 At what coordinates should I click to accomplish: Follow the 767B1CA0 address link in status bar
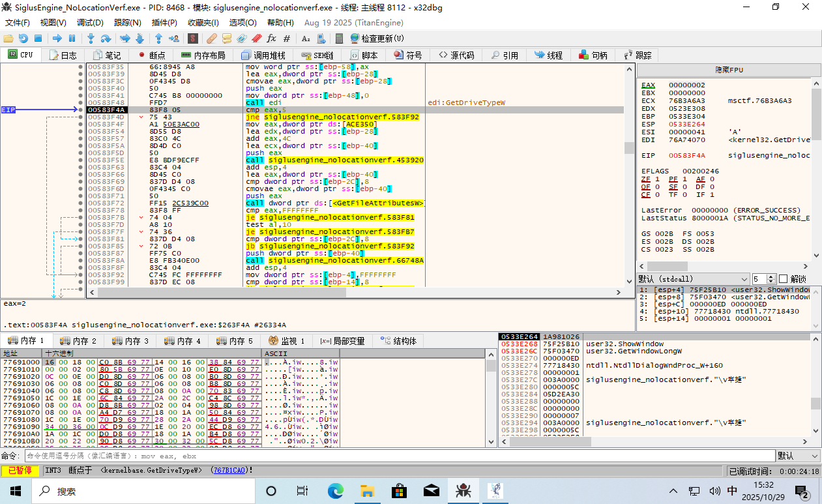[x=229, y=470]
